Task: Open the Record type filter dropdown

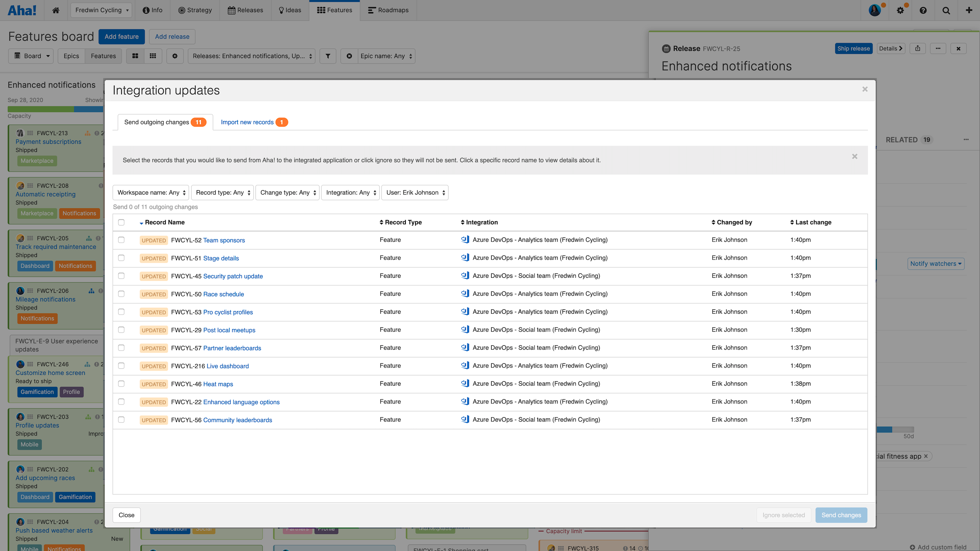Action: 222,192
